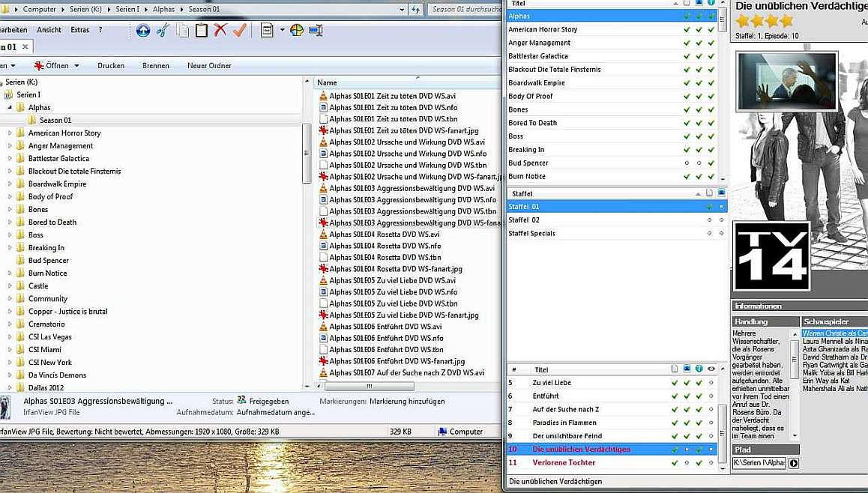Viewport: 868px width, 493px height.
Task: Click Markierung hinzufügen in details pane
Action: [407, 401]
